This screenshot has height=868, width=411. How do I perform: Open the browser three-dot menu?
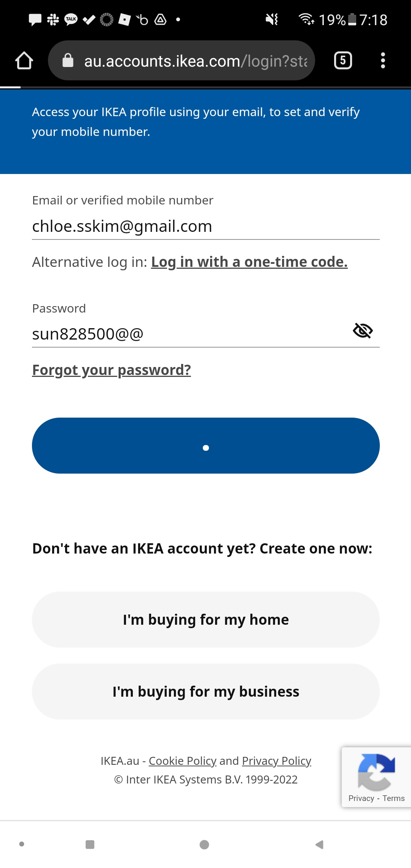[x=383, y=61]
